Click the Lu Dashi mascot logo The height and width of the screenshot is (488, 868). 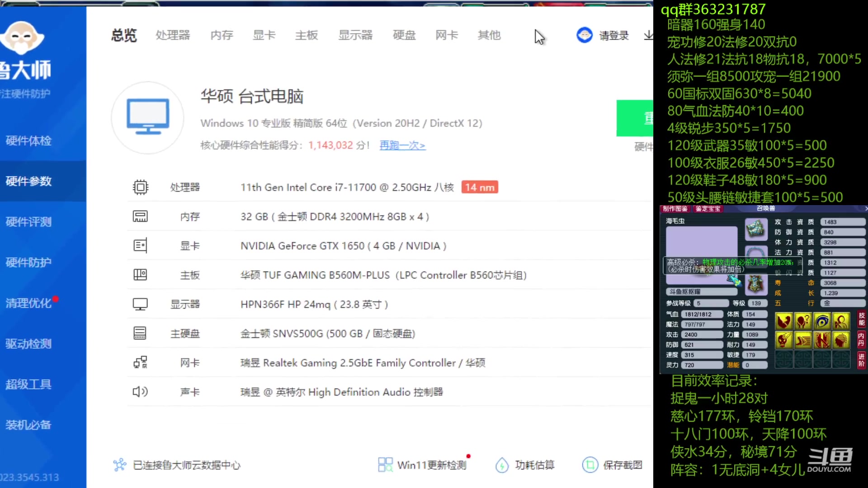click(x=21, y=38)
